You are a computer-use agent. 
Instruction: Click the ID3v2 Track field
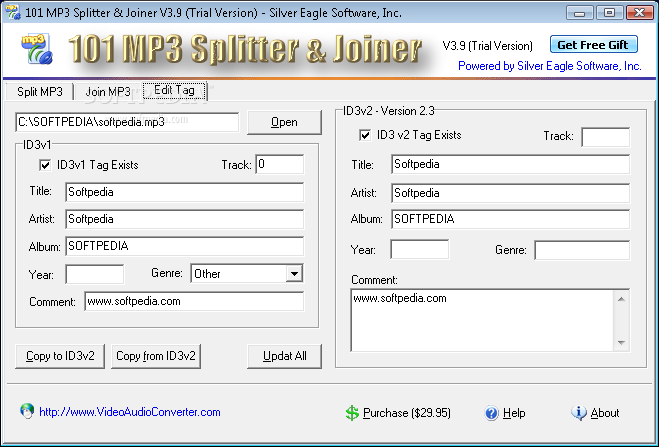pos(606,137)
